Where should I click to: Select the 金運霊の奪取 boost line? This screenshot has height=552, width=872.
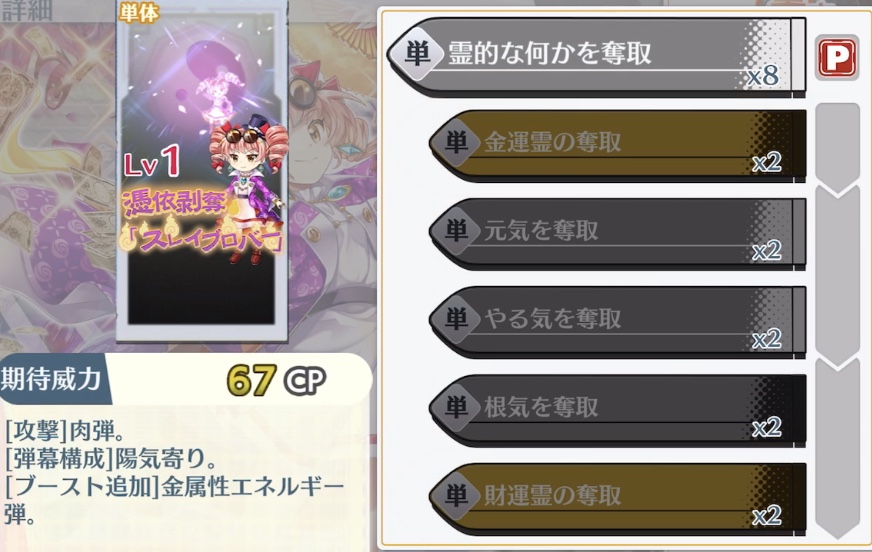click(617, 146)
